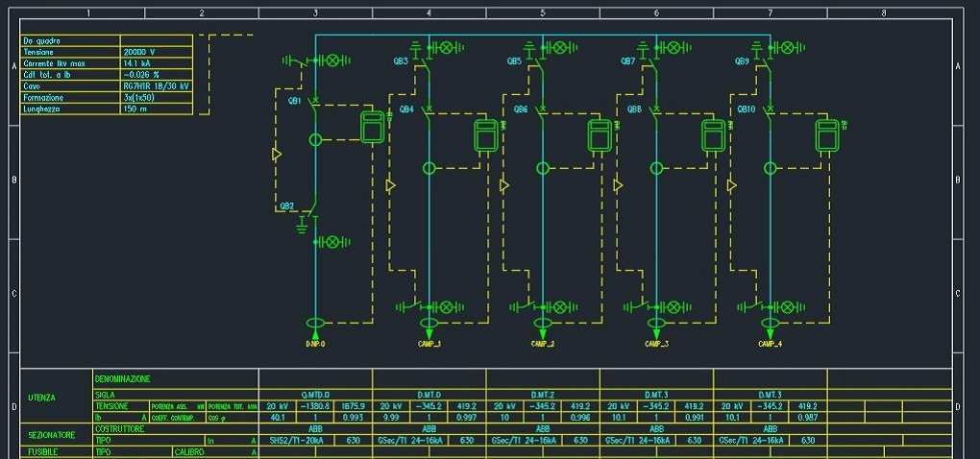The height and width of the screenshot is (459, 980).
Task: Click the QB4 breaker label
Action: [x=406, y=109]
